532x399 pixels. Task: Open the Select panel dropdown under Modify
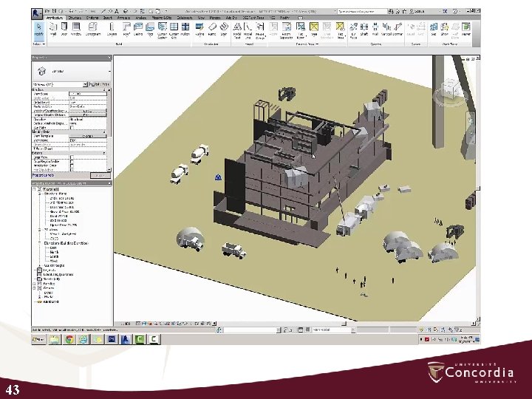pyautogui.click(x=38, y=44)
